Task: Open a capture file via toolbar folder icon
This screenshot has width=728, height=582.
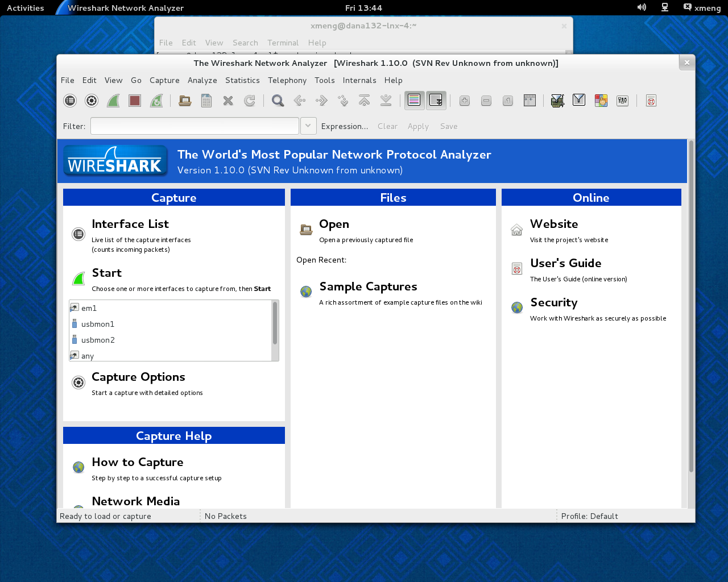Action: coord(185,101)
